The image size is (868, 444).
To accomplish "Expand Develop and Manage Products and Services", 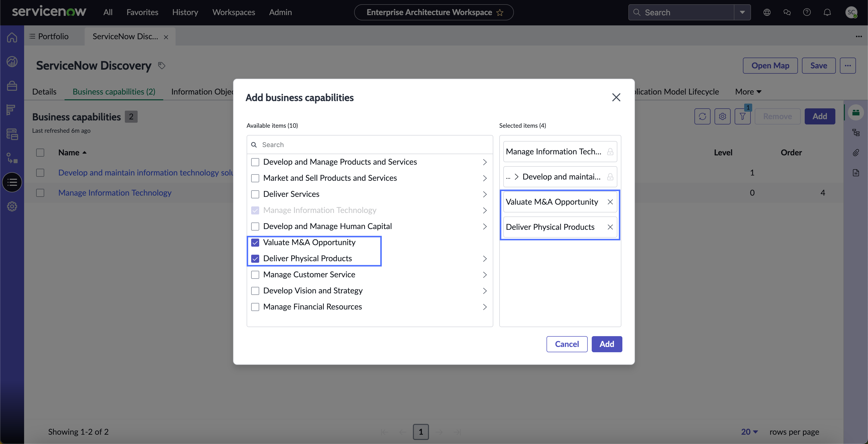I will coord(484,162).
